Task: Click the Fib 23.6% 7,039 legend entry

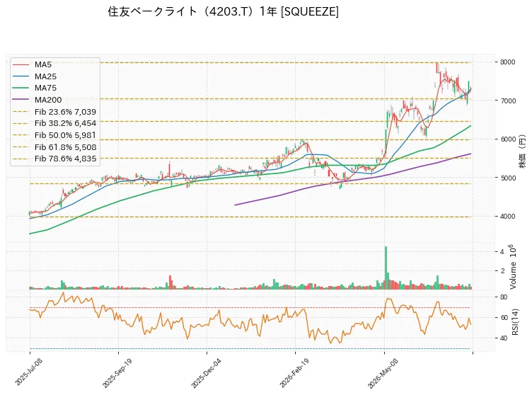Action: 54,112
